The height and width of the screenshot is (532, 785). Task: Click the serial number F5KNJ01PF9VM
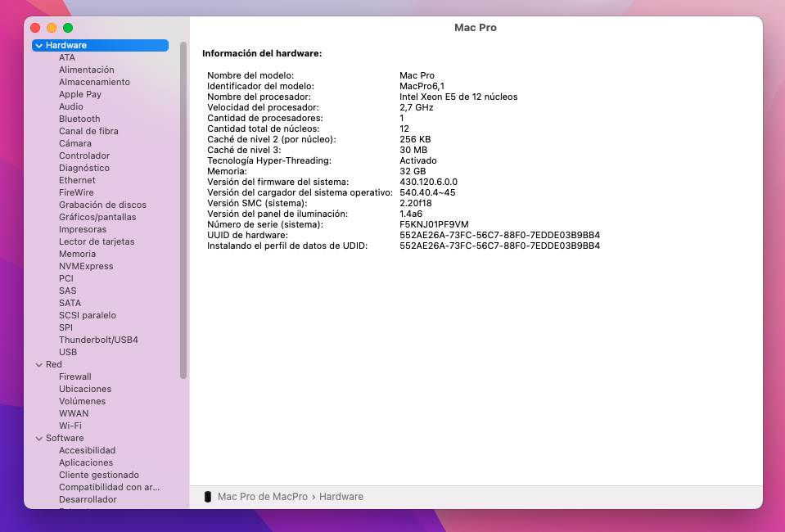tap(434, 224)
